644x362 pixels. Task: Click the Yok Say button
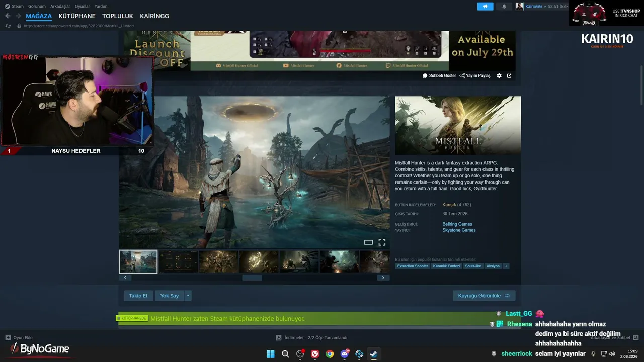point(170,296)
